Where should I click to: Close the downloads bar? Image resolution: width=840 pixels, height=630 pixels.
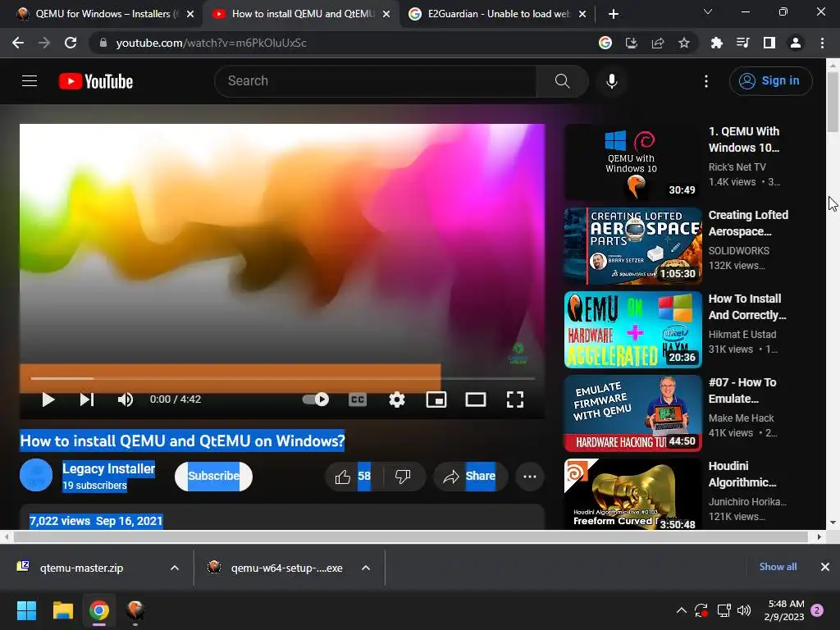pos(825,567)
